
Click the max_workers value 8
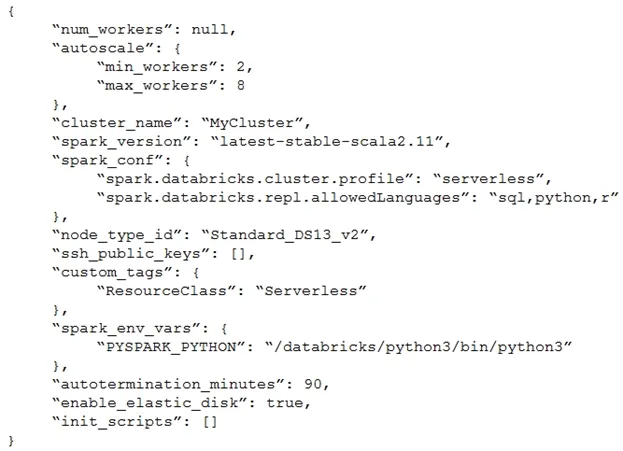click(241, 85)
